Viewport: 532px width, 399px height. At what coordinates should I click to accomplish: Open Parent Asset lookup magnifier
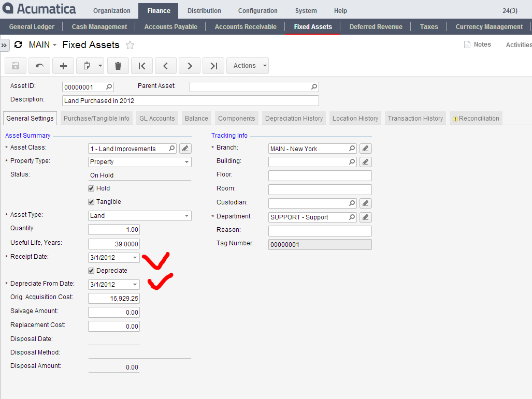click(314, 87)
